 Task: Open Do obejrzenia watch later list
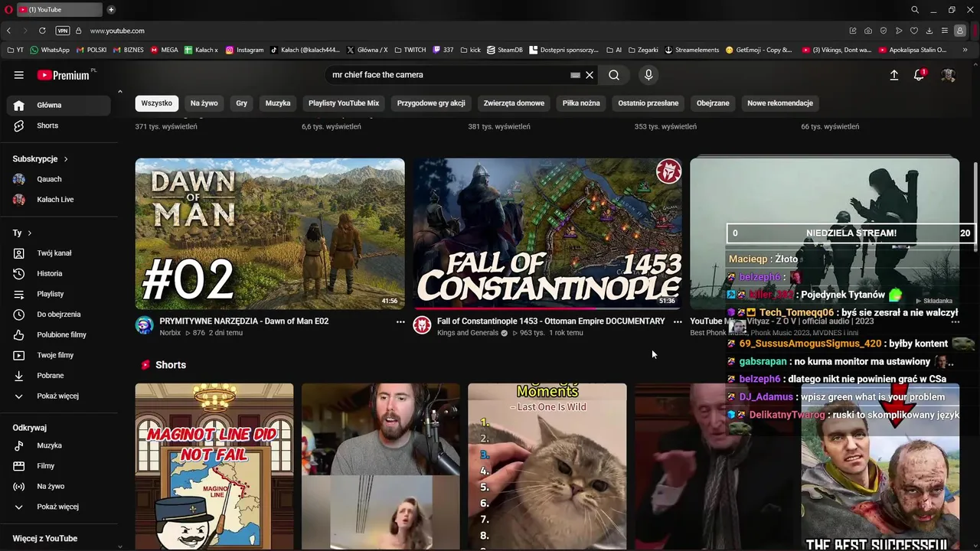point(60,315)
